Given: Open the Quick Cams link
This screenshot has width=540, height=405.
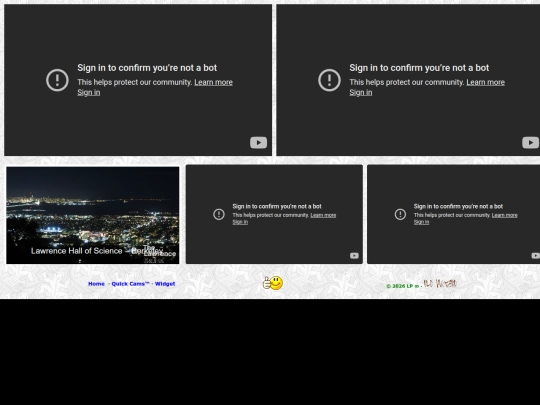Looking at the screenshot, I should 130,284.
